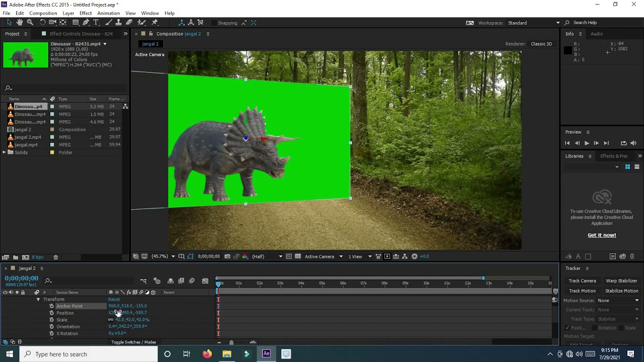Select the Pen tool
The image size is (644, 362).
86,23
